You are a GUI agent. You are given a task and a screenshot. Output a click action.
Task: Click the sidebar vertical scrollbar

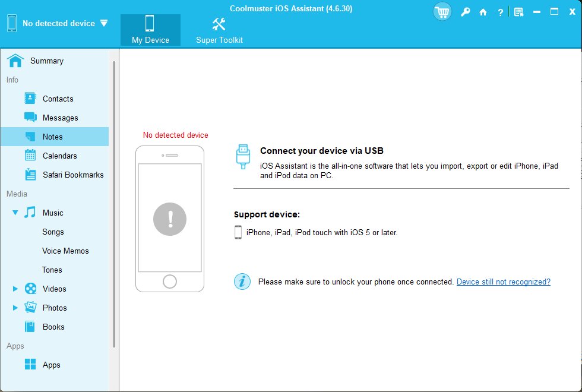click(x=114, y=204)
